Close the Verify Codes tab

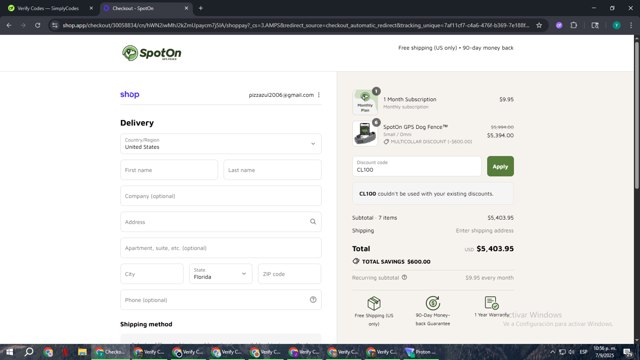91,8
